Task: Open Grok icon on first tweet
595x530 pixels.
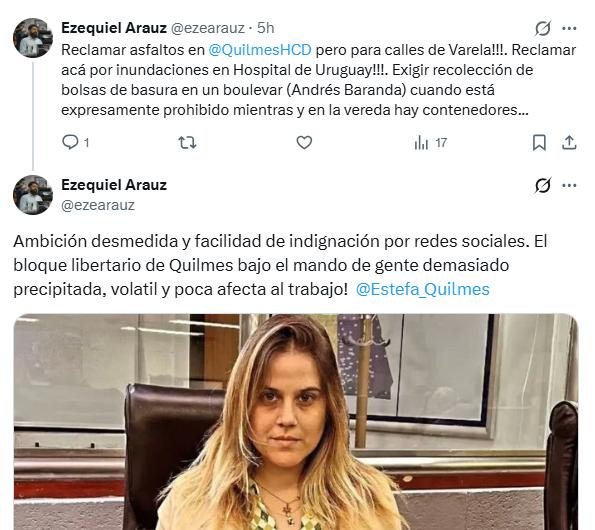Action: 543,28
